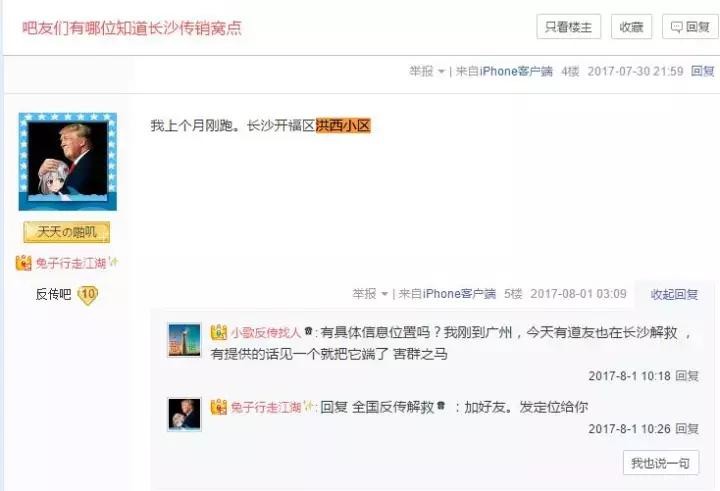Collapse replies using 收起回复
The width and height of the screenshot is (720, 491).
pos(674,294)
